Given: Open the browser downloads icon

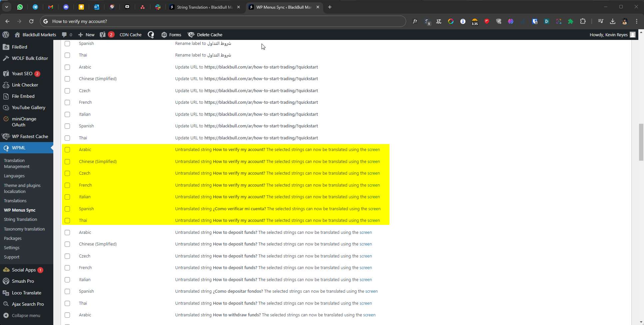Looking at the screenshot, I should (x=613, y=21).
